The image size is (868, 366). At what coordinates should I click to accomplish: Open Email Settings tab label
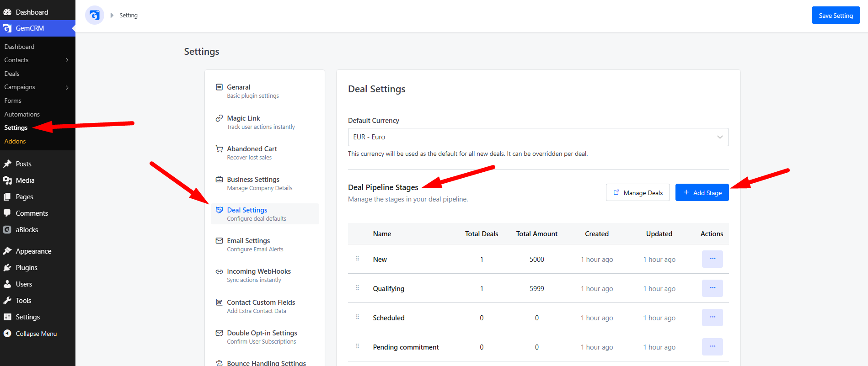pos(248,241)
